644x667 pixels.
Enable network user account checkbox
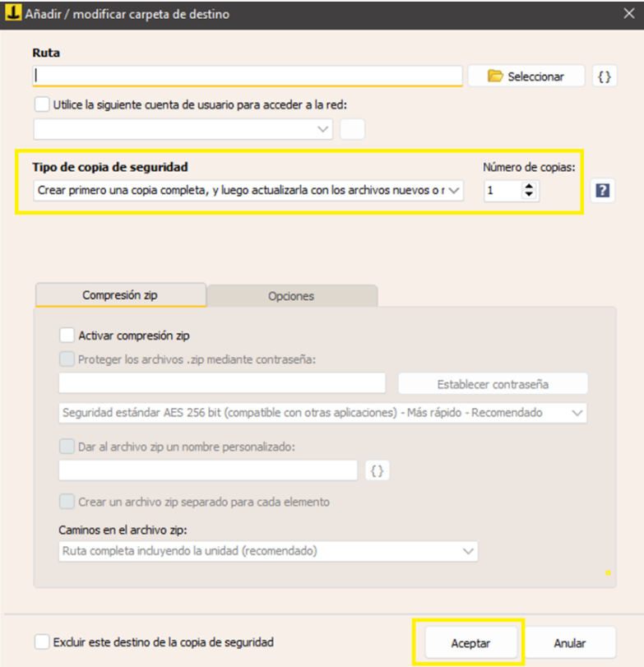click(42, 104)
